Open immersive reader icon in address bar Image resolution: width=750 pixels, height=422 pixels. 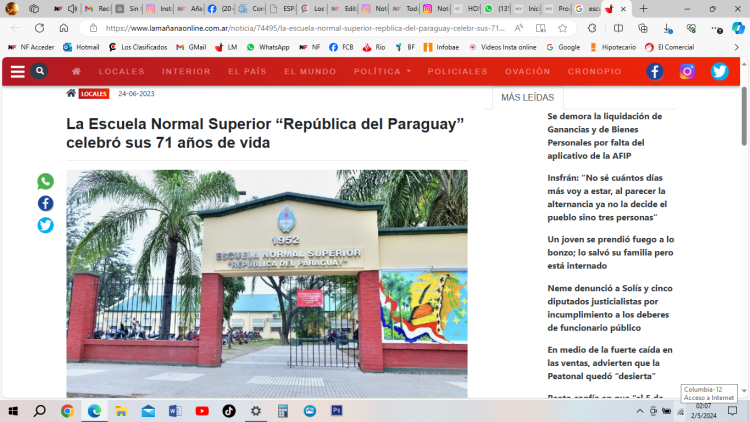click(x=541, y=28)
